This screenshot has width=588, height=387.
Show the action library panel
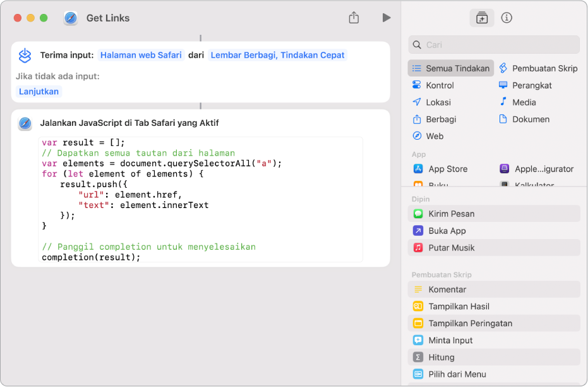(x=482, y=18)
